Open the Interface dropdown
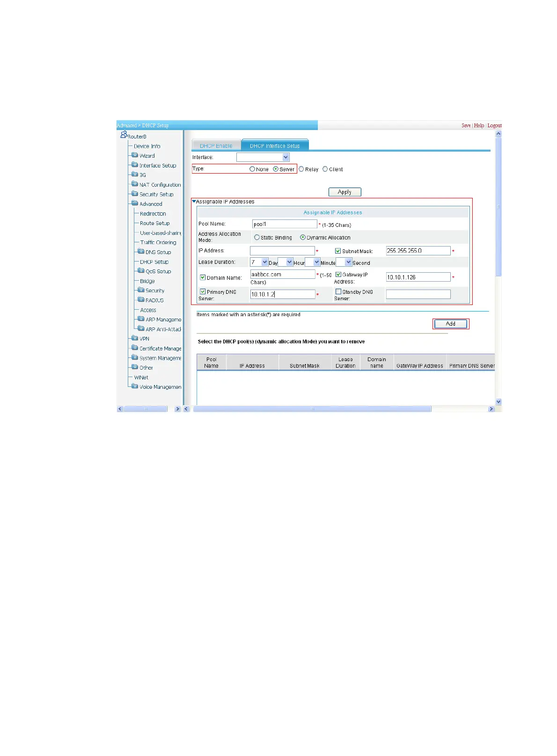Screen dimensions: 557x756 pyautogui.click(x=263, y=157)
